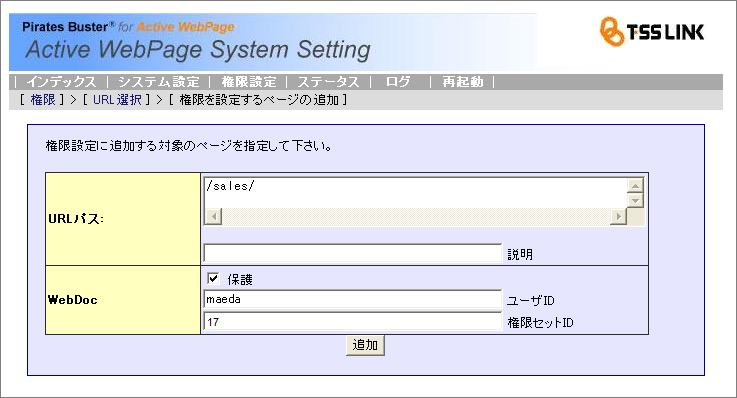Open the システム設定 menu item

(x=159, y=82)
